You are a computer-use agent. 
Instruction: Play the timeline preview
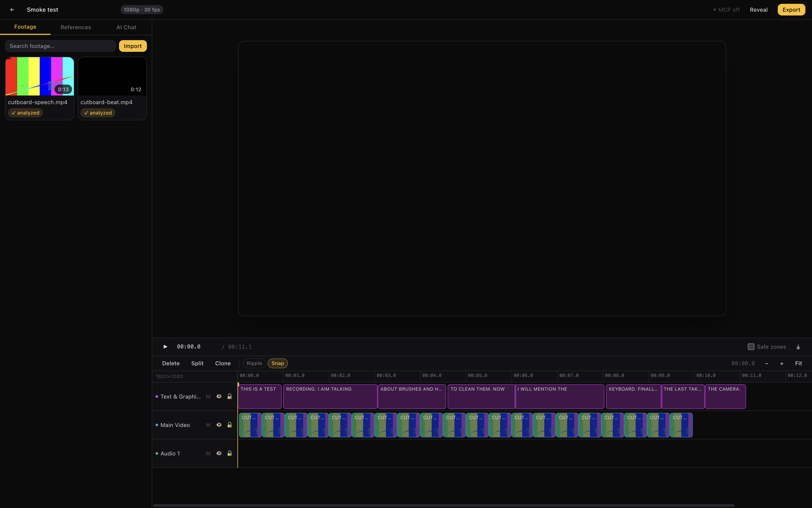pos(165,347)
